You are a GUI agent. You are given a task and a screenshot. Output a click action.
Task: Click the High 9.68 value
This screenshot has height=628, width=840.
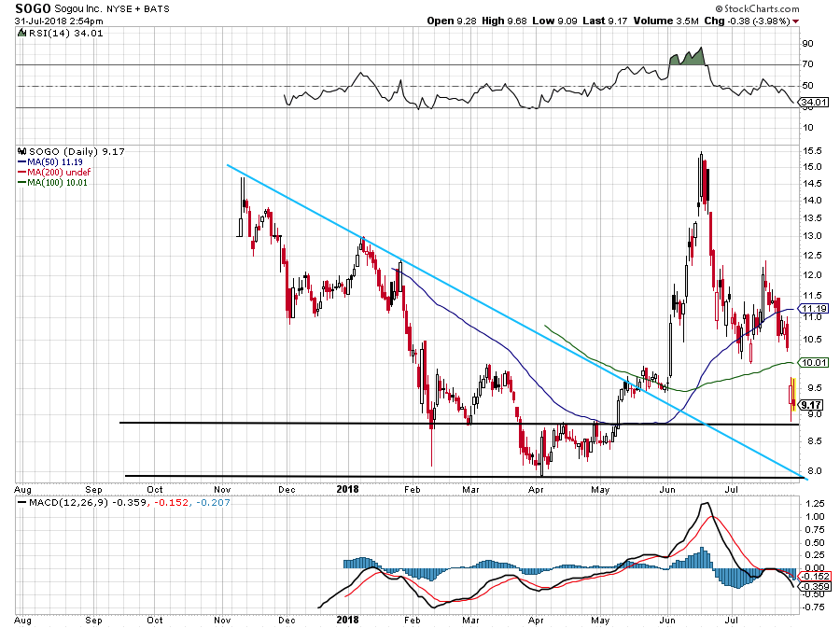504,21
